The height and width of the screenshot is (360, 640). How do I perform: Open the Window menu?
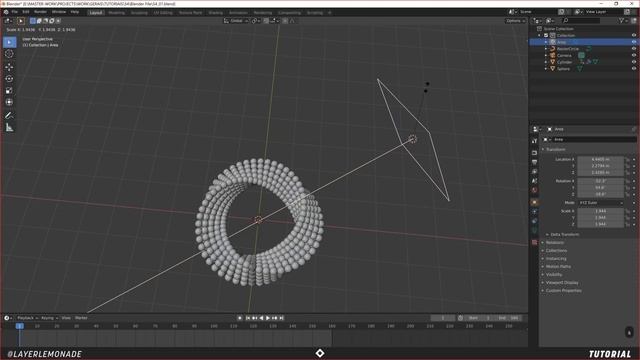(x=59, y=12)
